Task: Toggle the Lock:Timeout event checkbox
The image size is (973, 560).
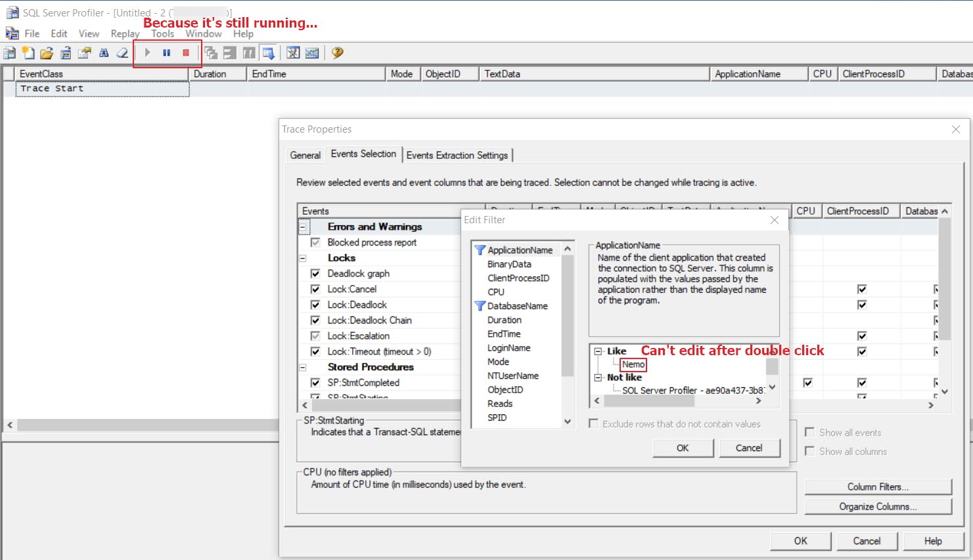Action: 315,352
